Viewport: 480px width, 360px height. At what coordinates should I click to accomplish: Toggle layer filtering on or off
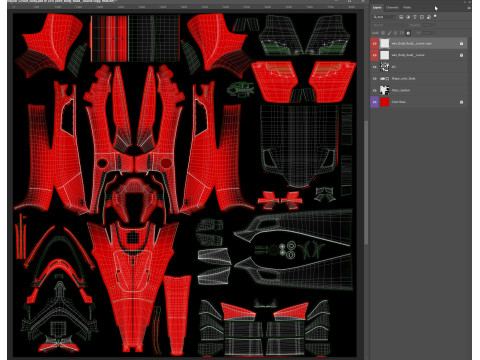pos(435,16)
